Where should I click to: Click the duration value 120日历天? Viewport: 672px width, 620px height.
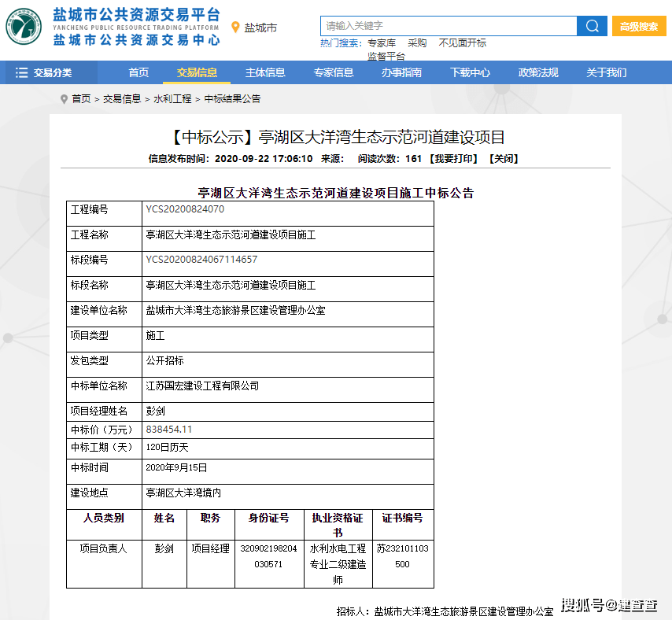point(167,448)
